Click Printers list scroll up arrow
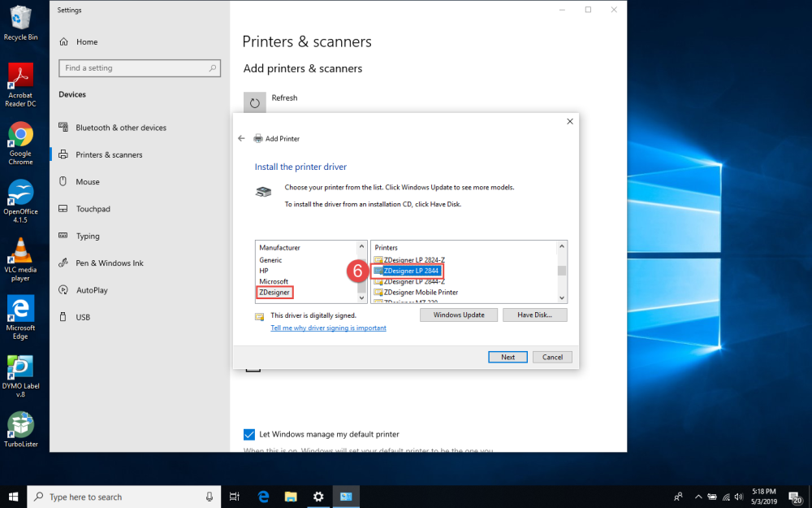Image resolution: width=812 pixels, height=508 pixels. coord(562,246)
